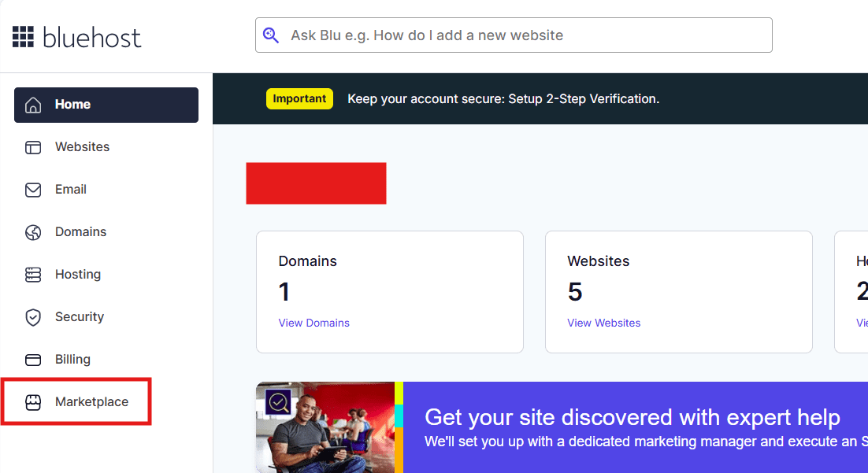The height and width of the screenshot is (473, 868).
Task: Open the View Domains link
Action: [x=313, y=323]
